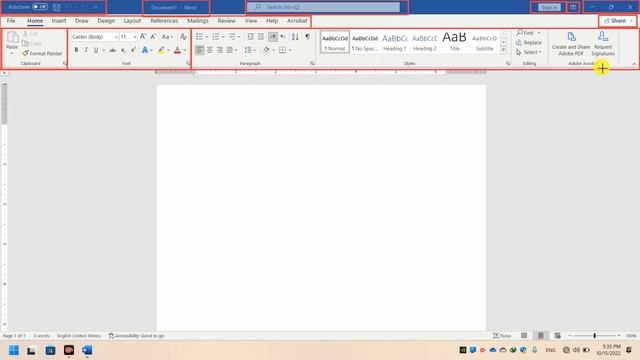Open Change Case Aa dropdown
This screenshot has height=360, width=640.
coord(167,37)
